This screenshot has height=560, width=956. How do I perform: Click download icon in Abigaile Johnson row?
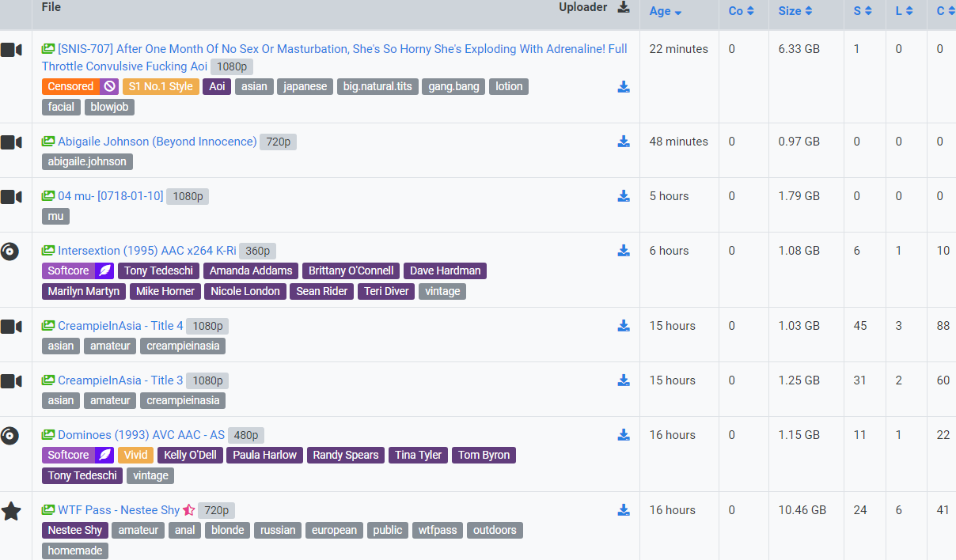(624, 142)
